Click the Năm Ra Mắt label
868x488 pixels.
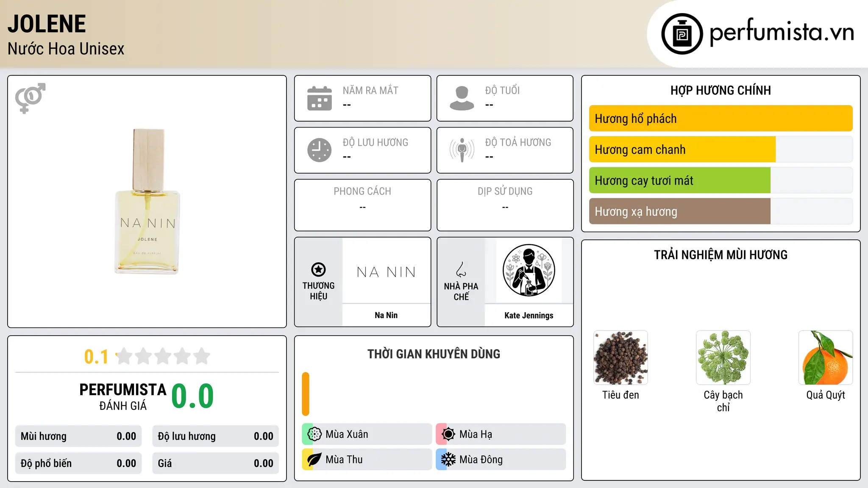point(370,90)
